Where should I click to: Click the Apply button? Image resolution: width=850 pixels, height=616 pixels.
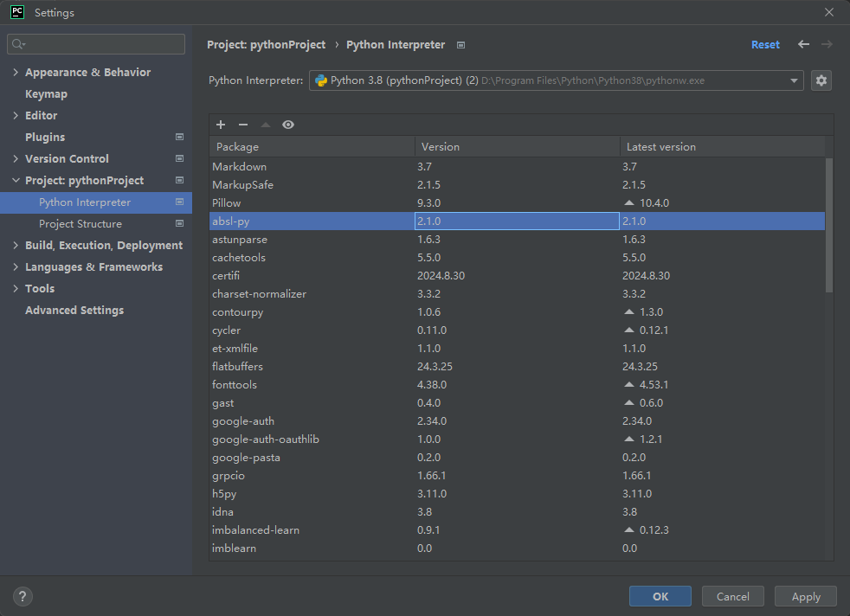(x=806, y=596)
